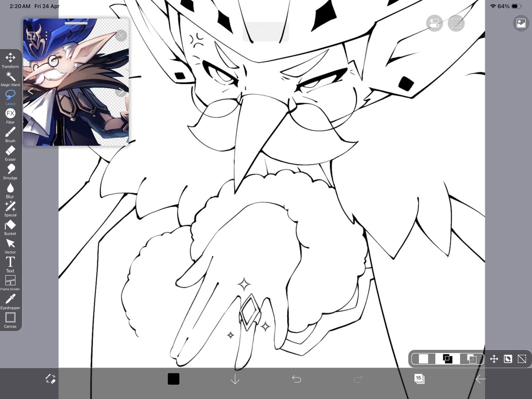Switch between brush and eraser
This screenshot has width=532, height=399.
tap(50, 379)
